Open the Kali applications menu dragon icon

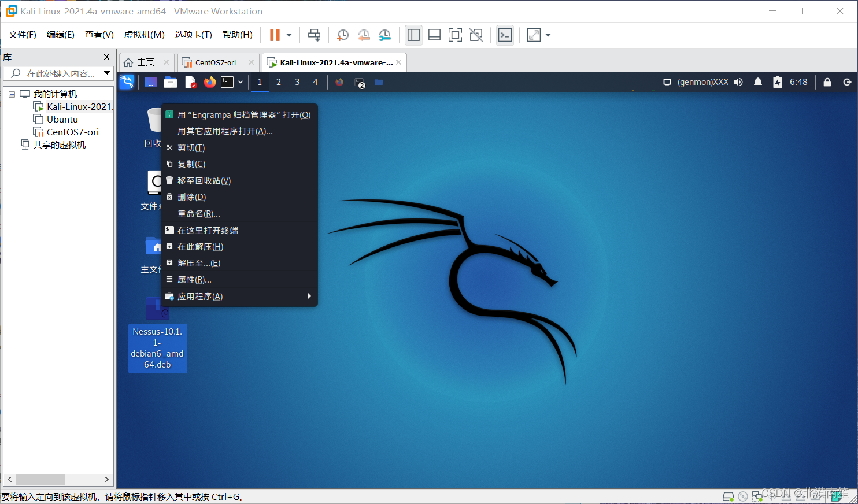[x=127, y=82]
